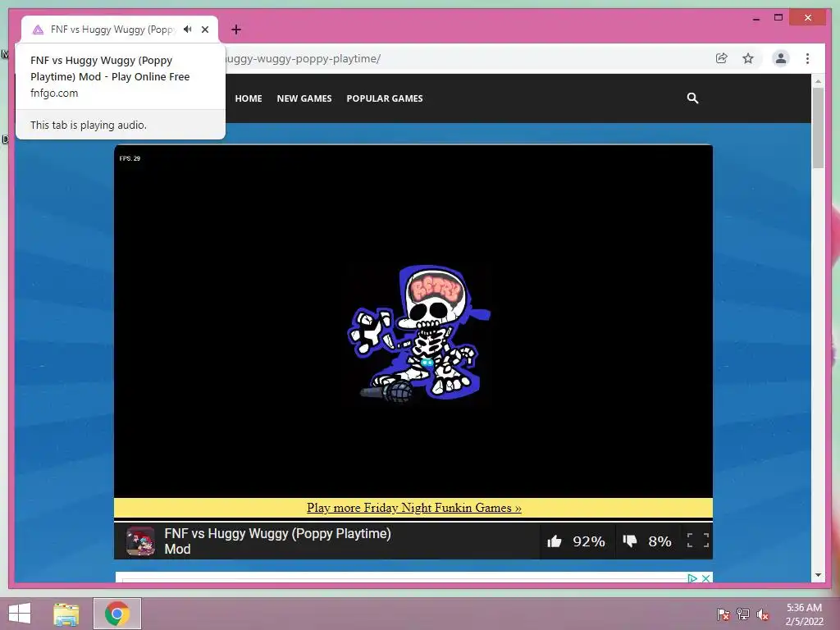Image resolution: width=840 pixels, height=630 pixels.
Task: Close the FNF vs Huggy Wuggy tab
Action: tap(205, 30)
